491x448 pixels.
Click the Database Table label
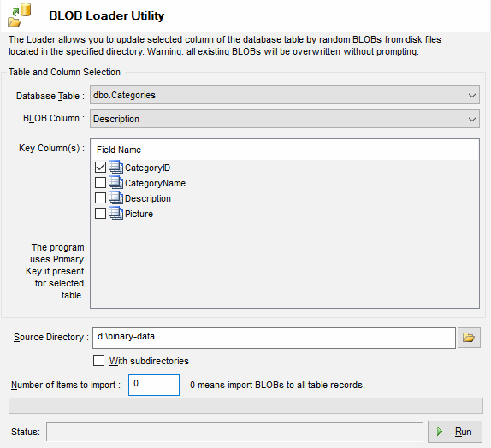[x=50, y=96]
